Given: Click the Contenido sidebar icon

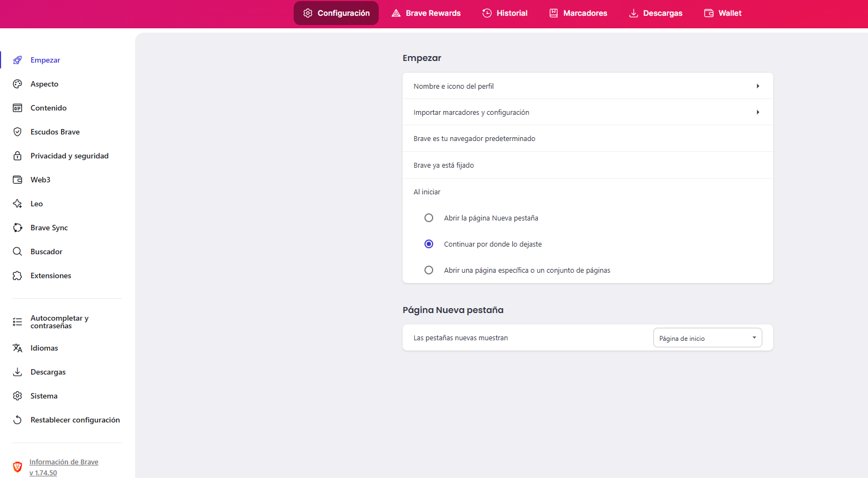Looking at the screenshot, I should point(17,108).
